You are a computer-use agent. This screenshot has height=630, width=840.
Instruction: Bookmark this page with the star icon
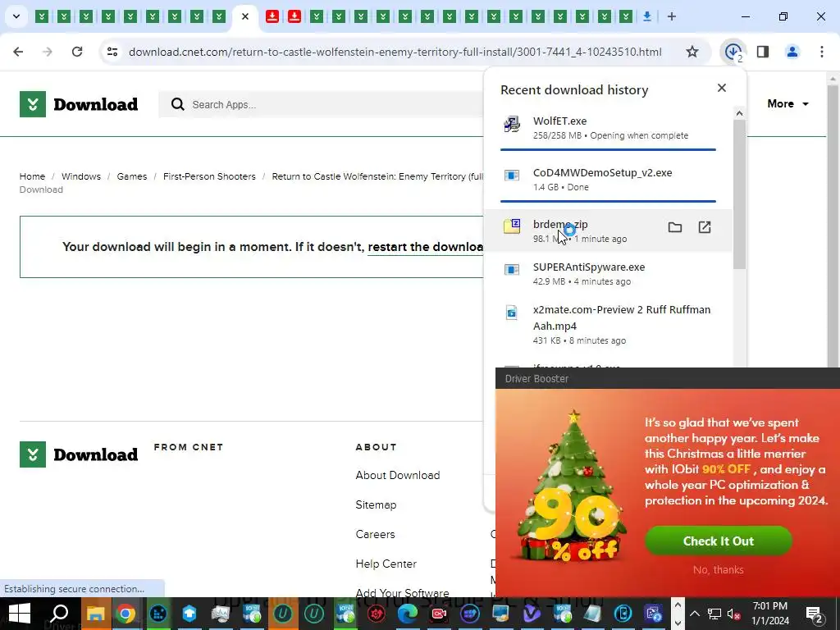(x=692, y=52)
